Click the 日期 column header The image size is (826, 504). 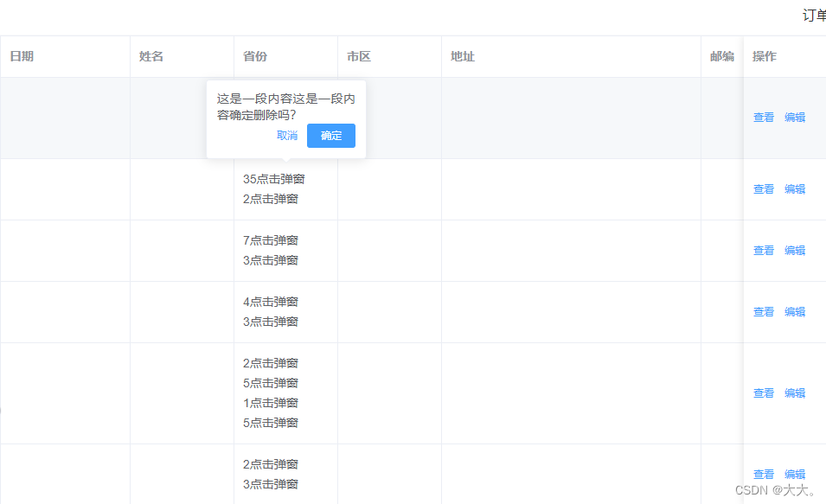tap(22, 56)
